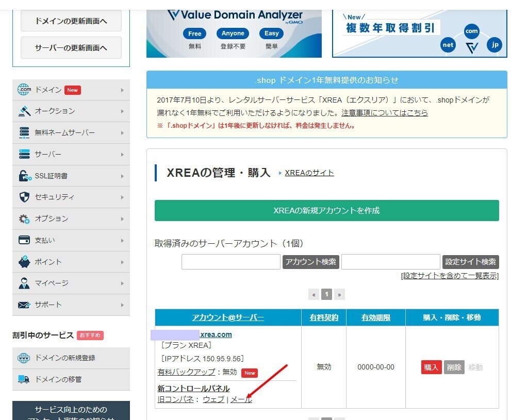This screenshot has height=420, width=511.
Task: Open the サービス向上のための survey banner
Action: 71,411
